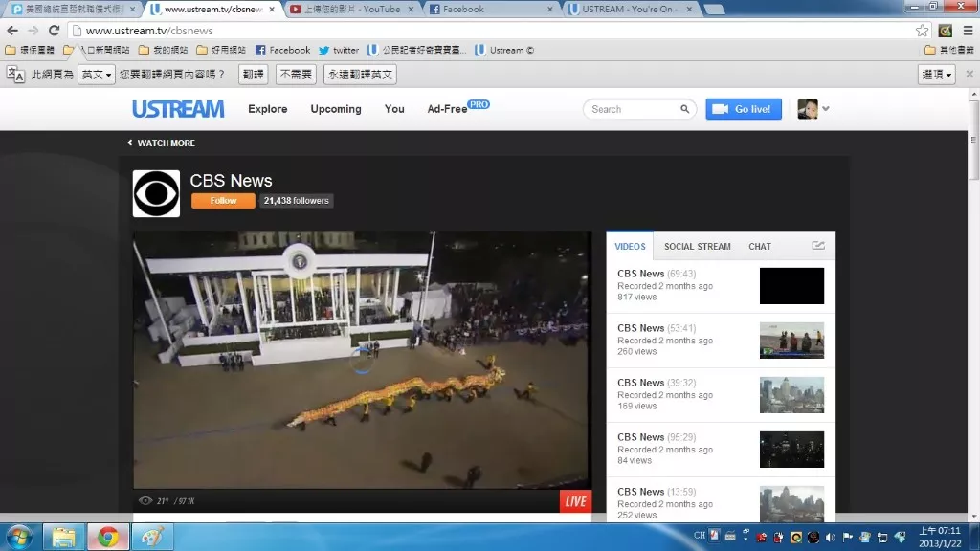Image resolution: width=980 pixels, height=551 pixels.
Task: Open a new tab with the new-tab button
Action: point(714,10)
